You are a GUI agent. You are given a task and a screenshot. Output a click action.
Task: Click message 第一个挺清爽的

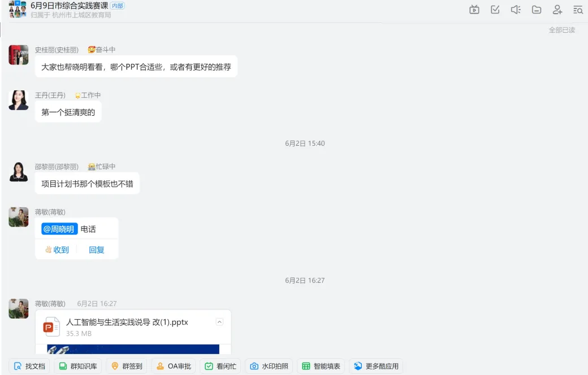coord(68,112)
